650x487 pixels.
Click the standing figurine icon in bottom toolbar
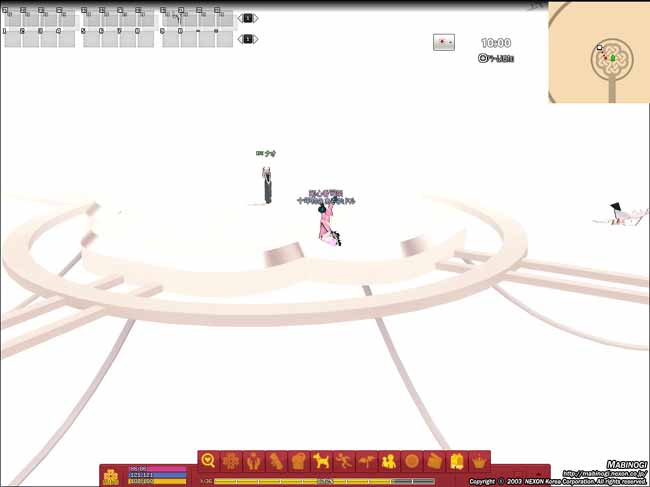tap(276, 461)
